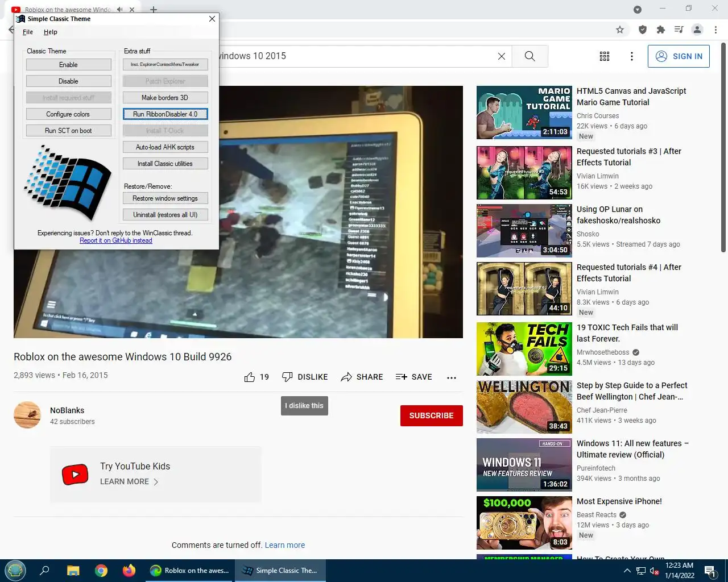
Task: Open the media controls icon in Chrome toolbar
Action: point(679,30)
